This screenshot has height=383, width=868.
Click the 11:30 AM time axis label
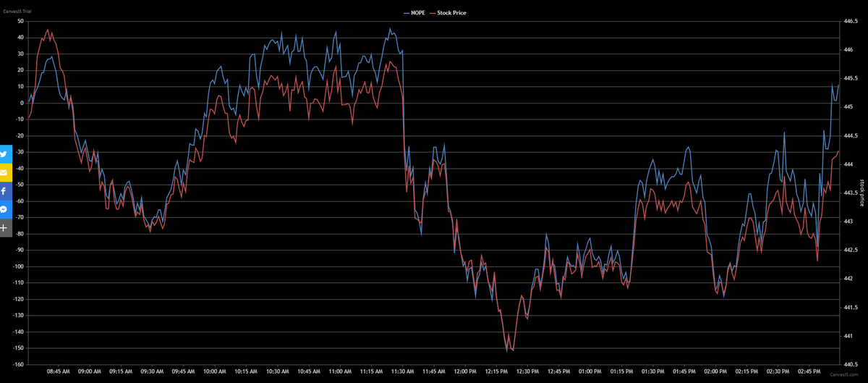tap(402, 371)
